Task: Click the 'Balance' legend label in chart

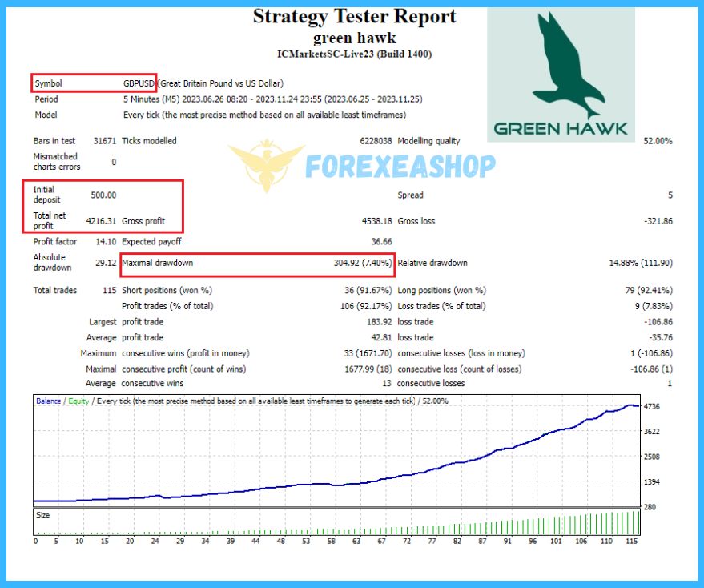Action: point(49,401)
